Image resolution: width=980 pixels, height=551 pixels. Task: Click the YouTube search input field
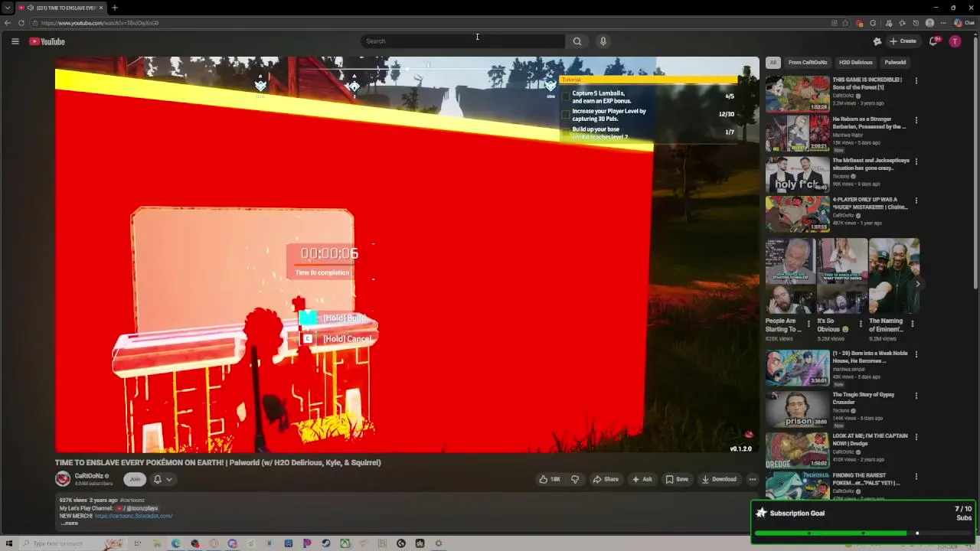(x=462, y=41)
